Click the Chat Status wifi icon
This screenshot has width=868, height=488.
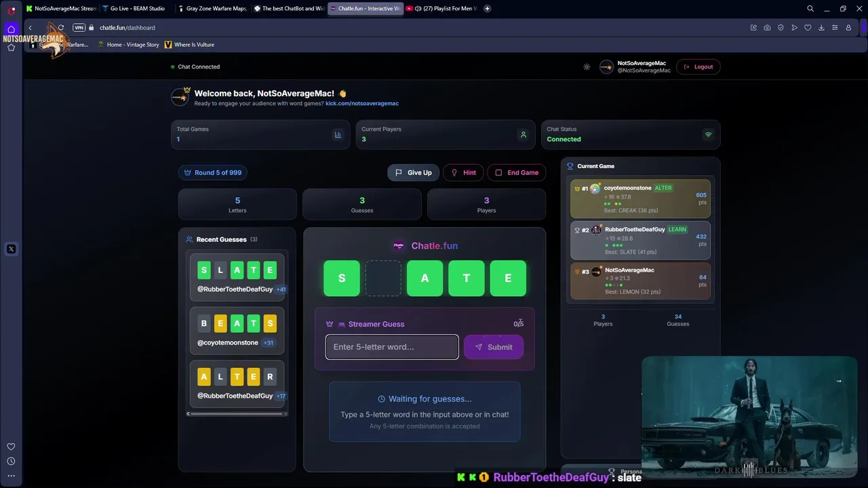(708, 135)
